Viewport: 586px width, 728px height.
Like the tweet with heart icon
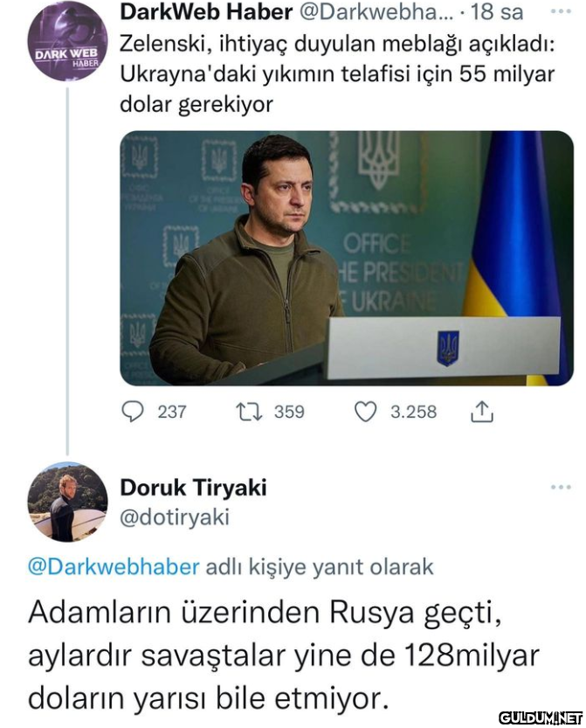tap(364, 411)
